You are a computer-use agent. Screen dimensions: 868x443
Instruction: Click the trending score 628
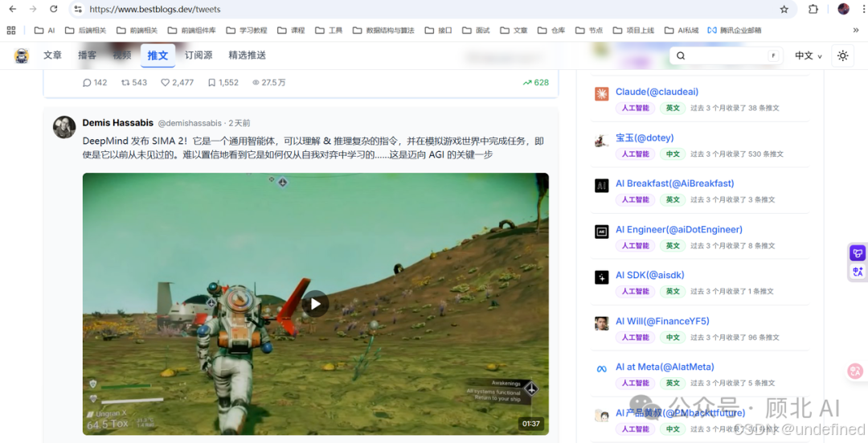536,83
